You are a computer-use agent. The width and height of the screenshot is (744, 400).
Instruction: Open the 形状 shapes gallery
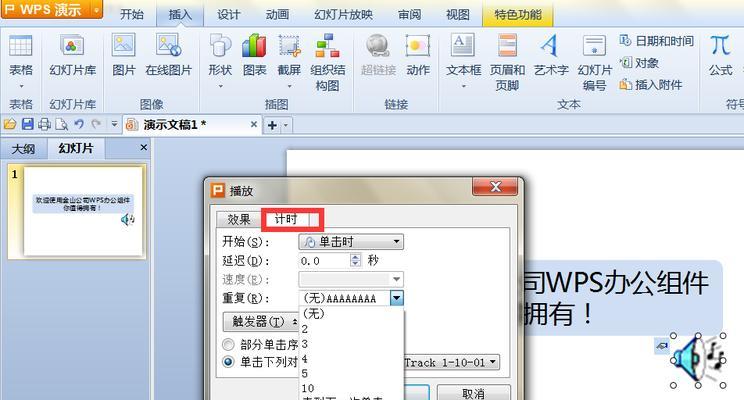tap(220, 46)
